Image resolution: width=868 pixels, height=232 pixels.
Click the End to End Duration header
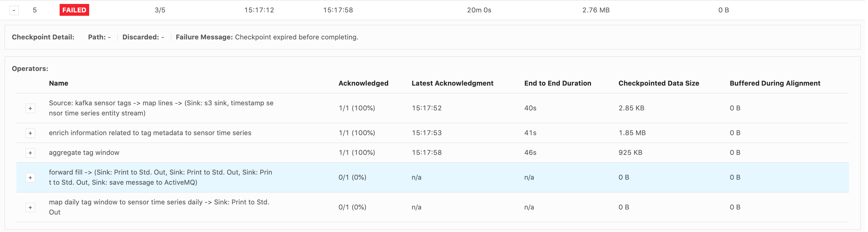[x=557, y=83]
